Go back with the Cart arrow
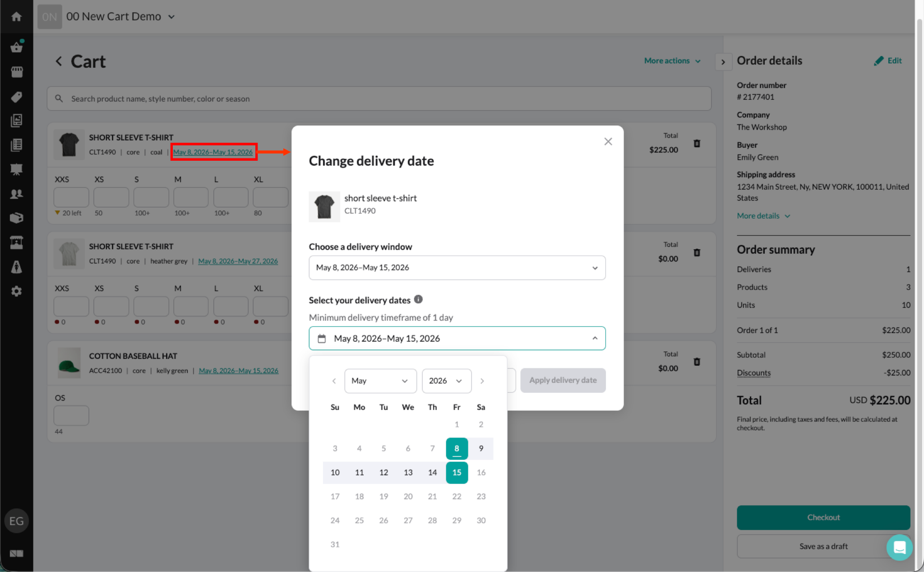This screenshot has width=924, height=572. pyautogui.click(x=59, y=61)
